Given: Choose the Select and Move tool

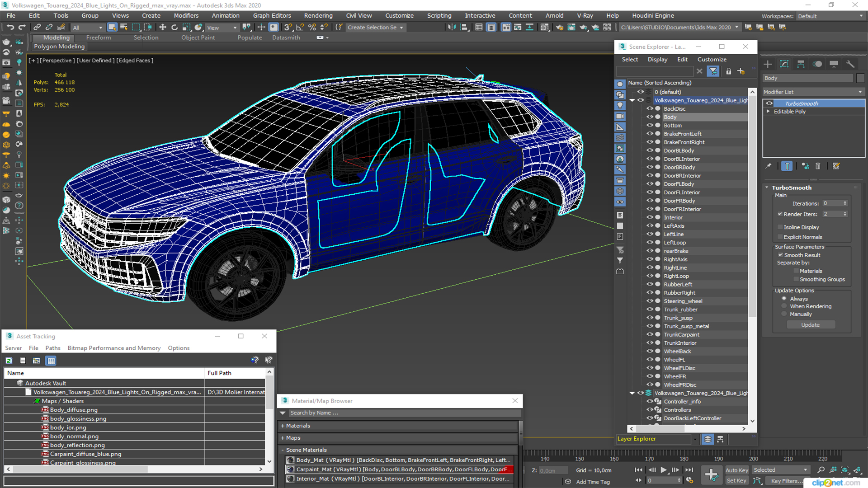Looking at the screenshot, I should (x=163, y=28).
